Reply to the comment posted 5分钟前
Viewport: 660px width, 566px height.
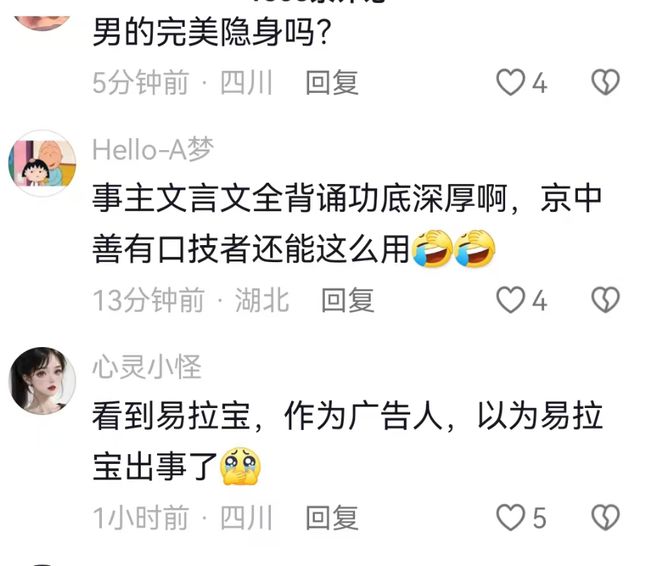pos(332,82)
